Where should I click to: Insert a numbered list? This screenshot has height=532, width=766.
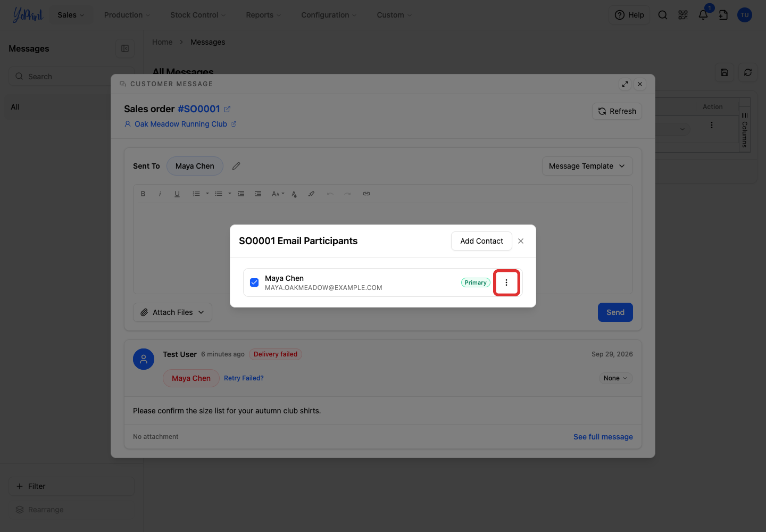click(x=196, y=194)
